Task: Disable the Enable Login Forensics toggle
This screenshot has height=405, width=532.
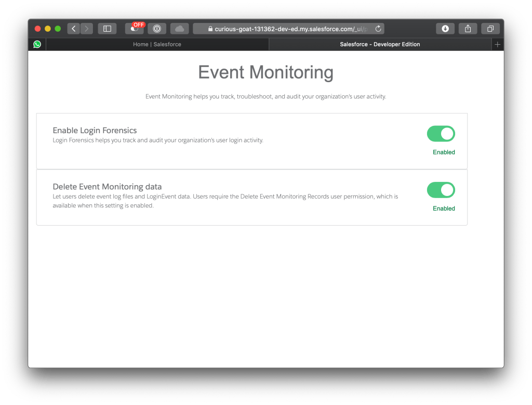Action: (441, 134)
